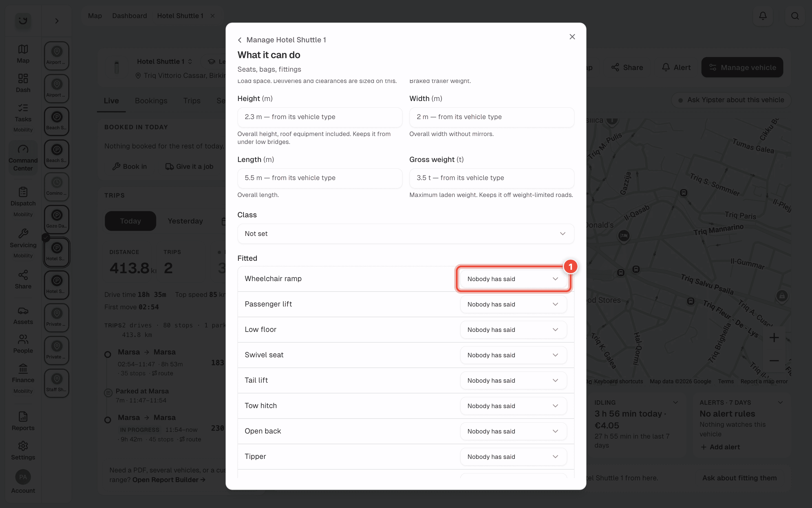Select Yesterday in trips range

[185, 221]
